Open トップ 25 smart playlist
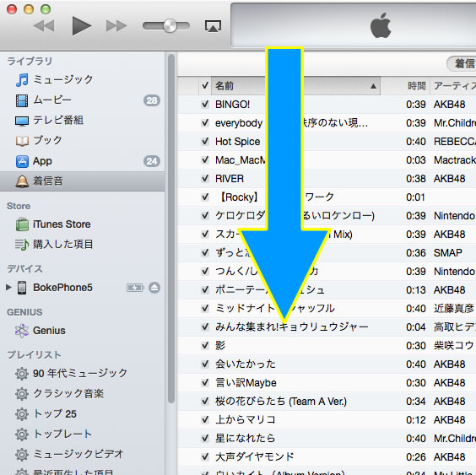 point(46,414)
